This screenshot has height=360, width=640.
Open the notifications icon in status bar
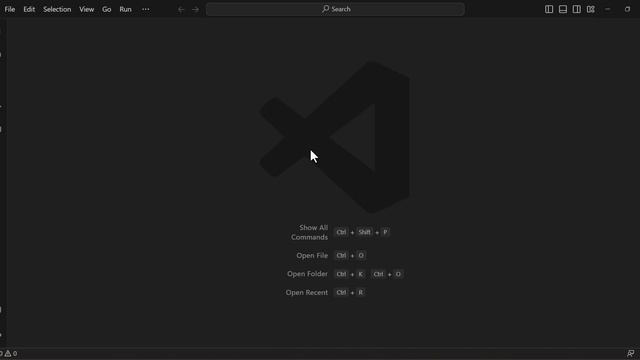point(631,353)
